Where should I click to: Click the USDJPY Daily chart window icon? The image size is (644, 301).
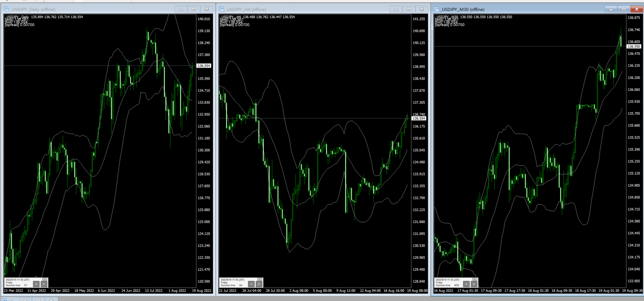(6, 9)
